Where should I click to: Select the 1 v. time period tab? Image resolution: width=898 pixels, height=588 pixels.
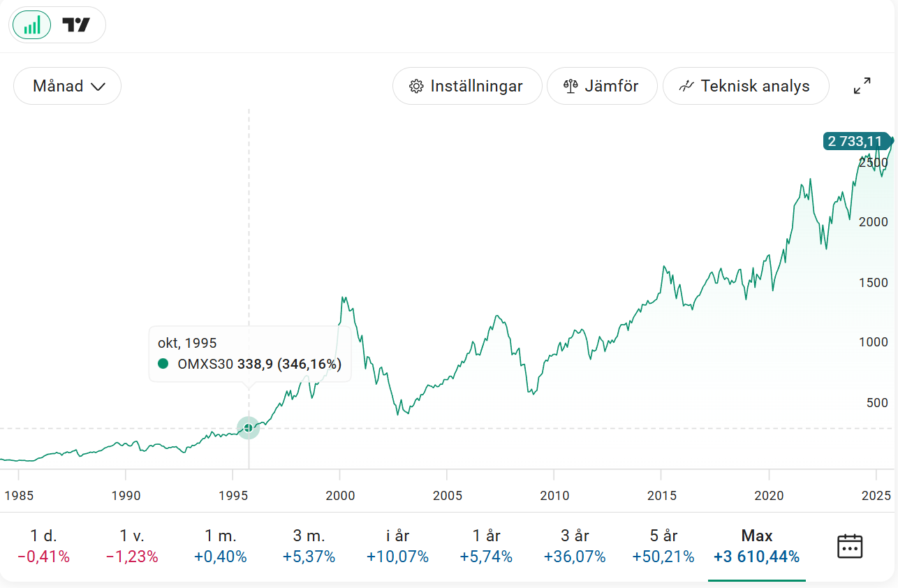tap(132, 546)
